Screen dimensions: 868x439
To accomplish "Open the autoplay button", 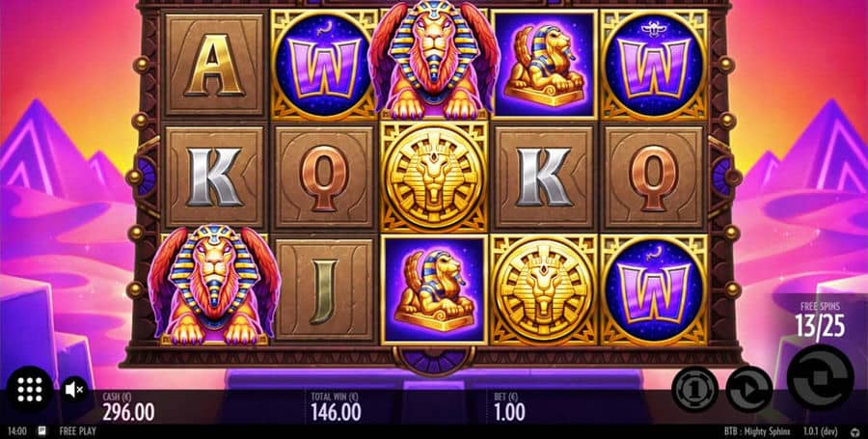I will [749, 389].
